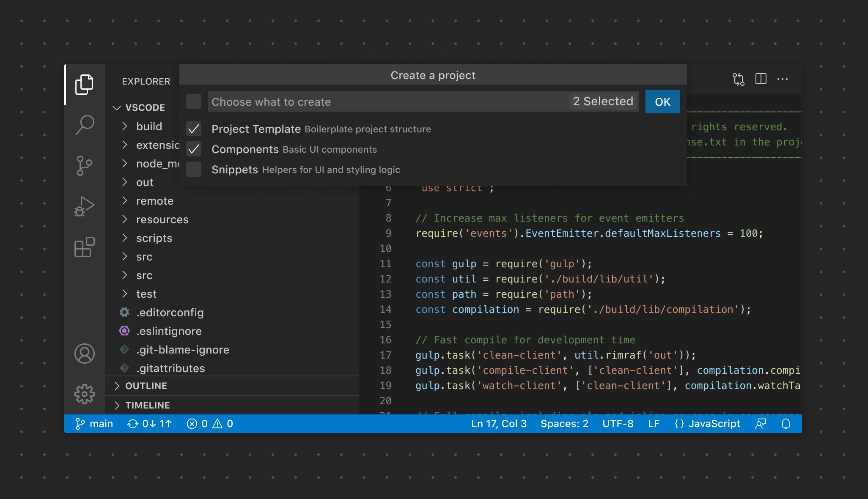
Task: Click the Split Editor icon in toolbar
Action: pyautogui.click(x=761, y=80)
